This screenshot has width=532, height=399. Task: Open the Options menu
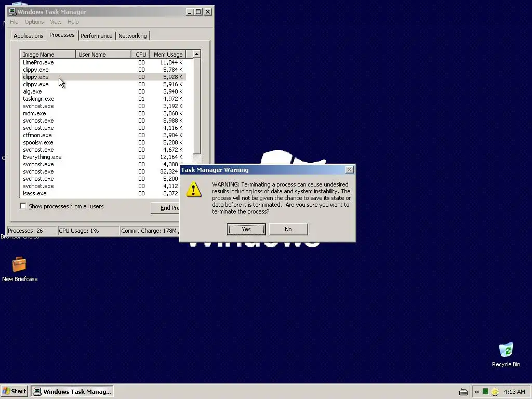[x=34, y=22]
